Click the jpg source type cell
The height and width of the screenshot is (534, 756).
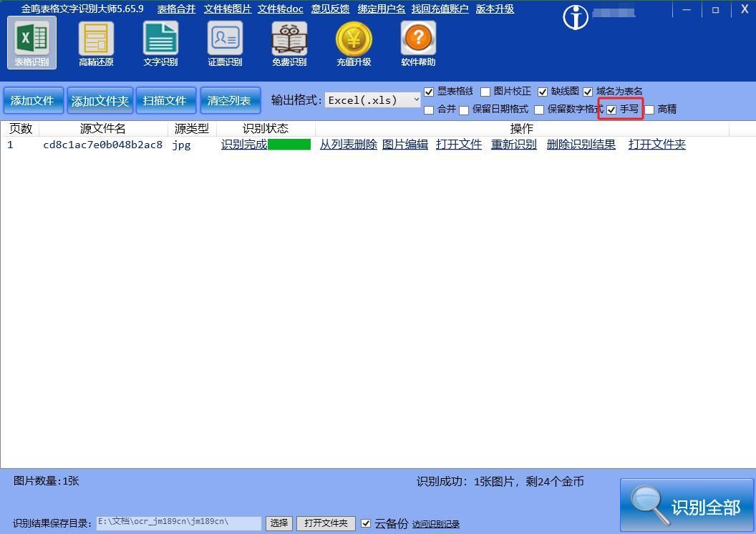pyautogui.click(x=181, y=145)
